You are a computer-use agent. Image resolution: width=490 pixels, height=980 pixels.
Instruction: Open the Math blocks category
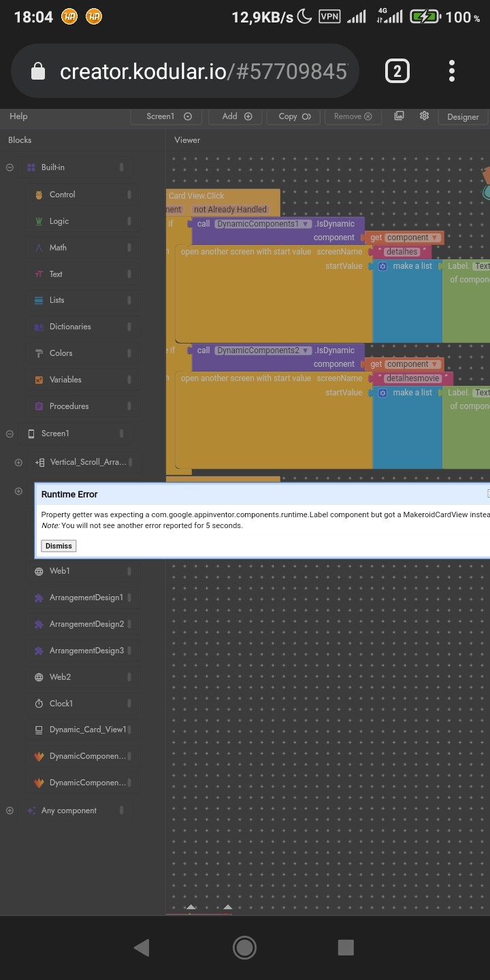point(58,248)
